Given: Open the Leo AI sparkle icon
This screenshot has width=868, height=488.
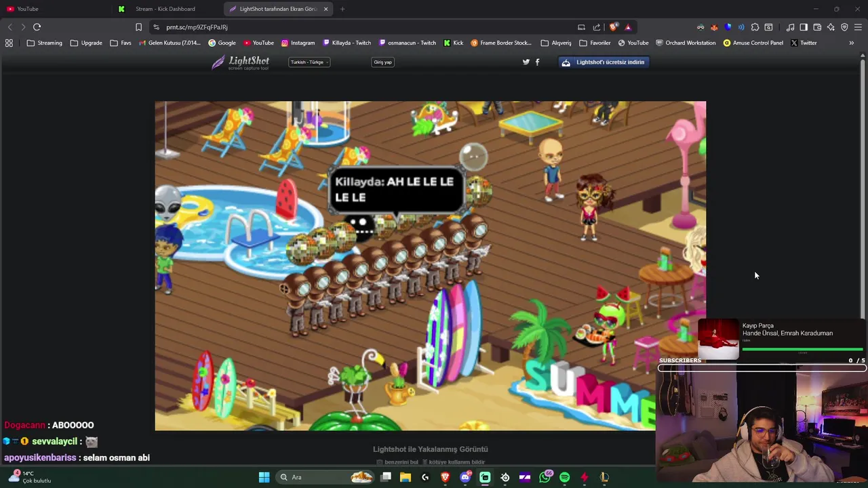Looking at the screenshot, I should coord(831,27).
